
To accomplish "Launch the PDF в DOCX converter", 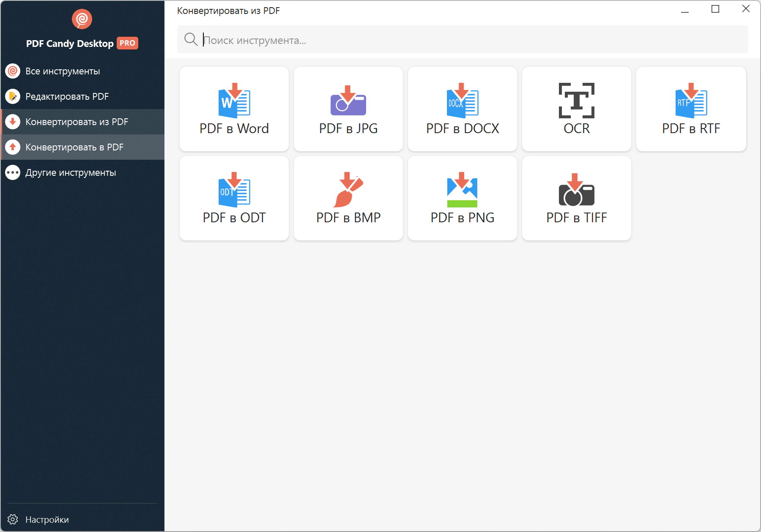I will pyautogui.click(x=463, y=109).
